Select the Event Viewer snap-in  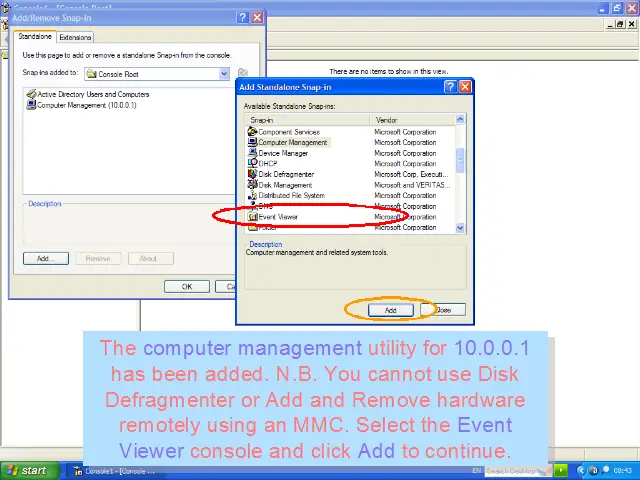278,217
